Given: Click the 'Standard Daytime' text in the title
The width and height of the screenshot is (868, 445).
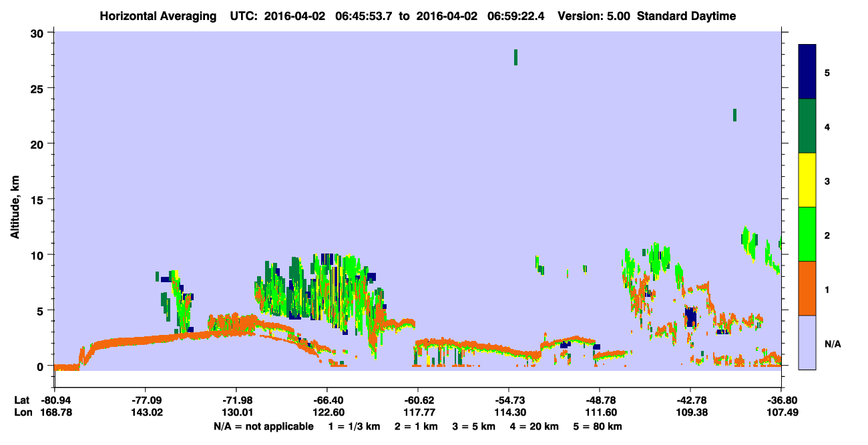Looking at the screenshot, I should click(686, 16).
